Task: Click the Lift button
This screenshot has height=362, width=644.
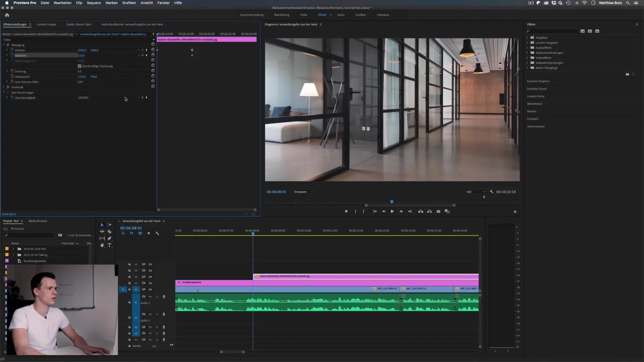Action: 421,212
